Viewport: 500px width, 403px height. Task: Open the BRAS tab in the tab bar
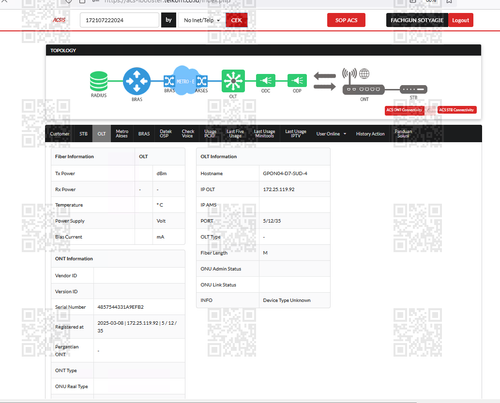144,134
